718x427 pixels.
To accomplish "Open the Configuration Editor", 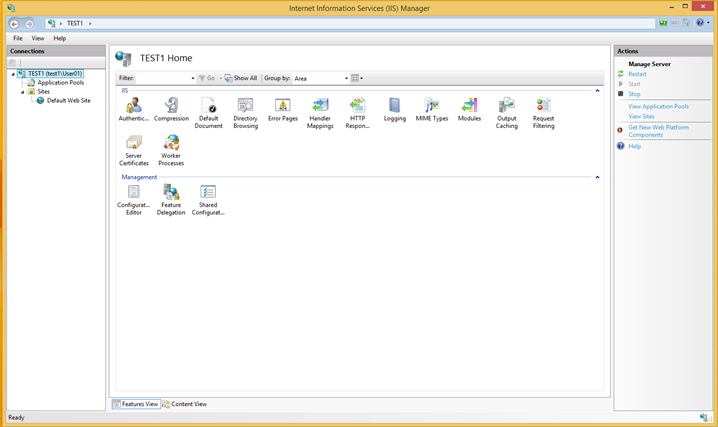I will click(134, 200).
